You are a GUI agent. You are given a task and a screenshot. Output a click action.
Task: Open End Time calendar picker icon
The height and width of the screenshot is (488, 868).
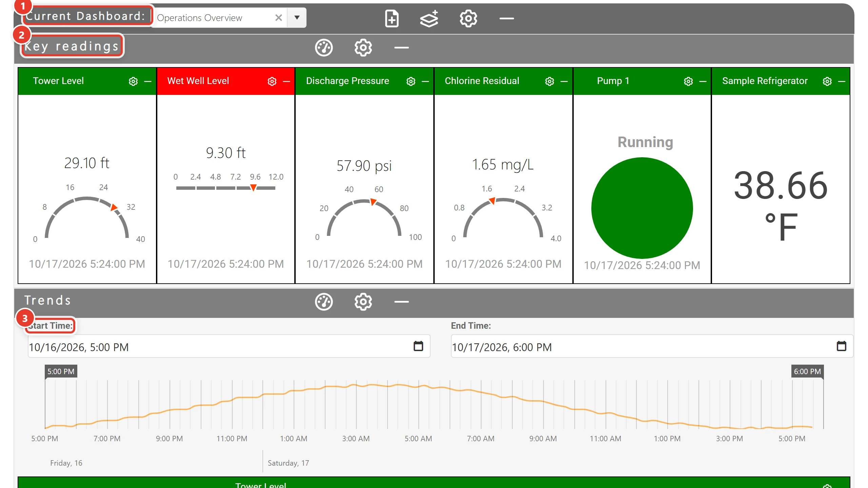point(842,346)
